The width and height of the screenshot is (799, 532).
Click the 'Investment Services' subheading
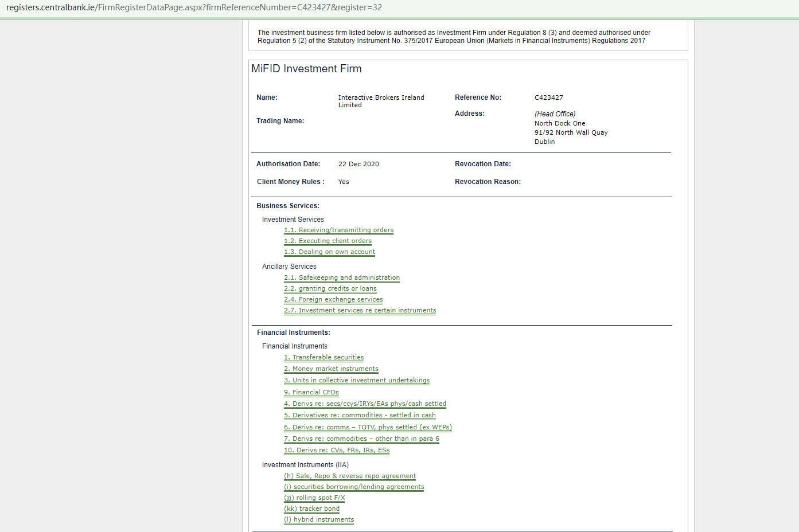pos(293,220)
